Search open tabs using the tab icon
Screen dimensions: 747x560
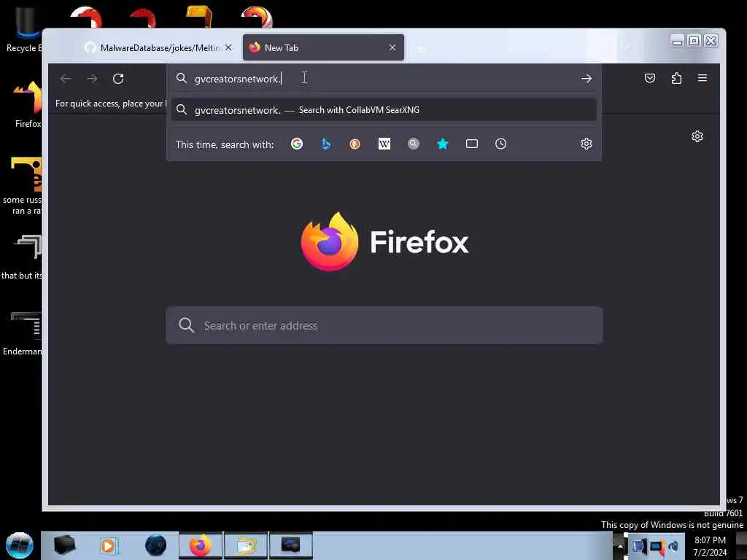click(x=472, y=144)
